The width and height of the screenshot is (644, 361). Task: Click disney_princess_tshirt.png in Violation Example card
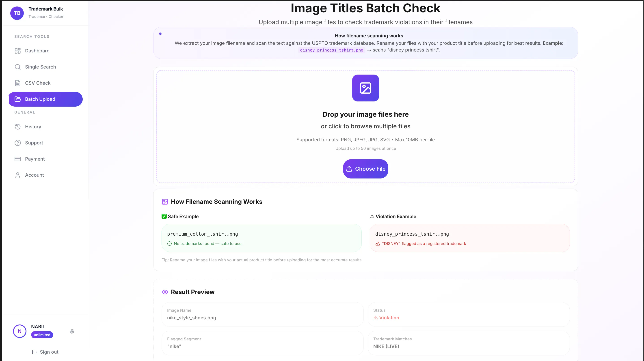coord(412,234)
